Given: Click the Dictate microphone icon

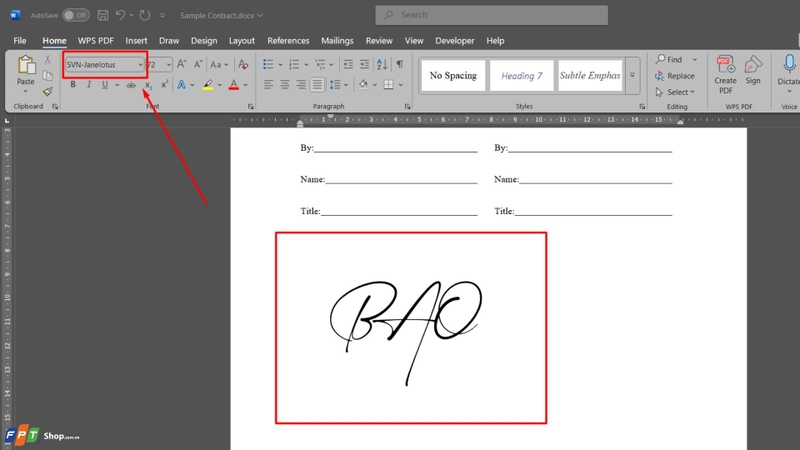Looking at the screenshot, I should (789, 65).
